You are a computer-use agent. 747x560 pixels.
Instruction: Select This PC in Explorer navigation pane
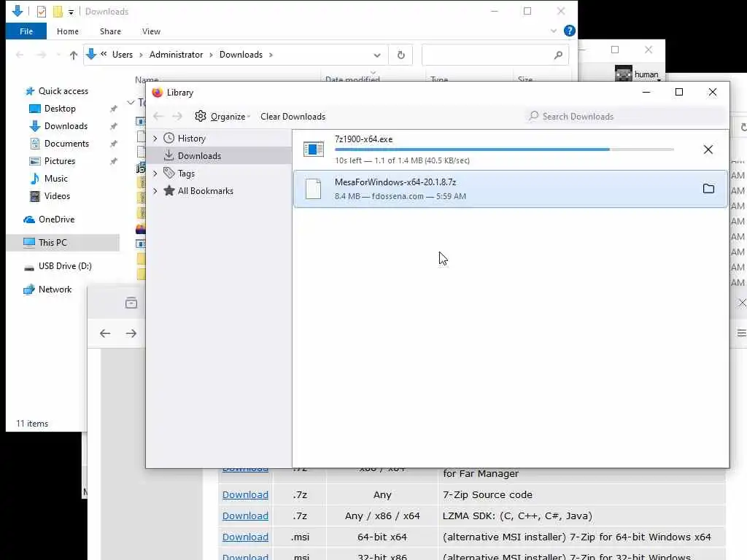point(53,242)
